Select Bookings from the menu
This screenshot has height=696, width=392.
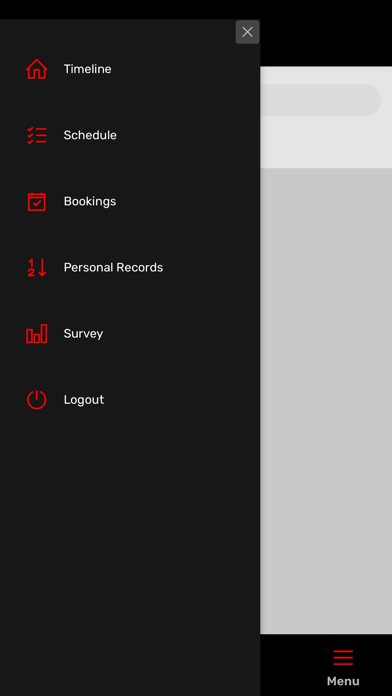click(x=90, y=202)
